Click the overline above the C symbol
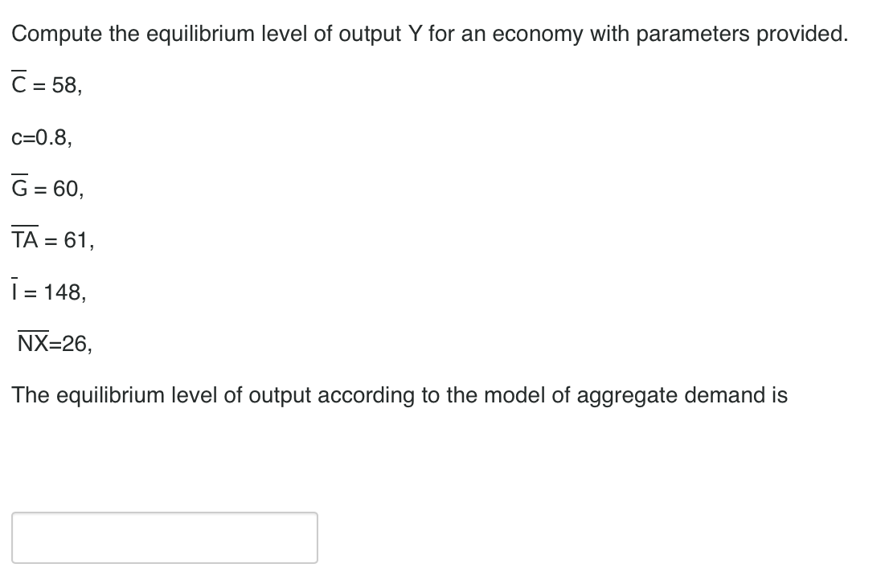The height and width of the screenshot is (588, 881). click(18, 71)
